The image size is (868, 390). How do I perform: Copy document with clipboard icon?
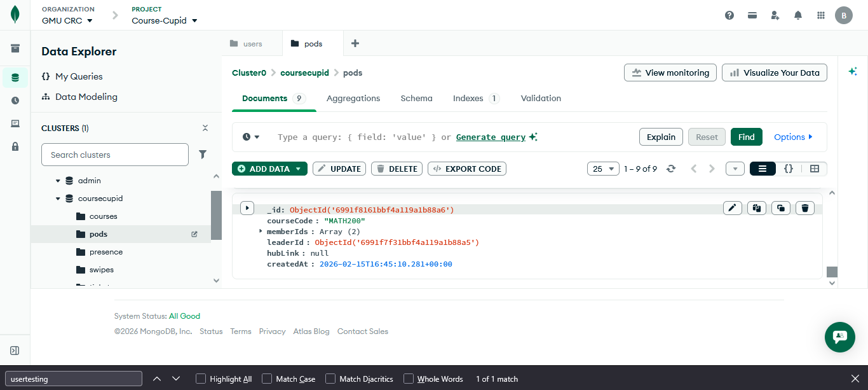(757, 208)
